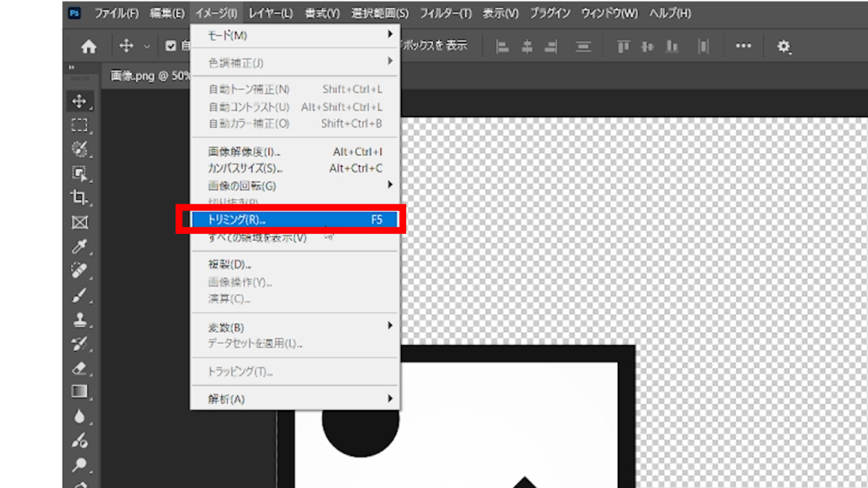Click the move tool preset icon in options bar
Screen dimensions: 868x488
tap(126, 46)
